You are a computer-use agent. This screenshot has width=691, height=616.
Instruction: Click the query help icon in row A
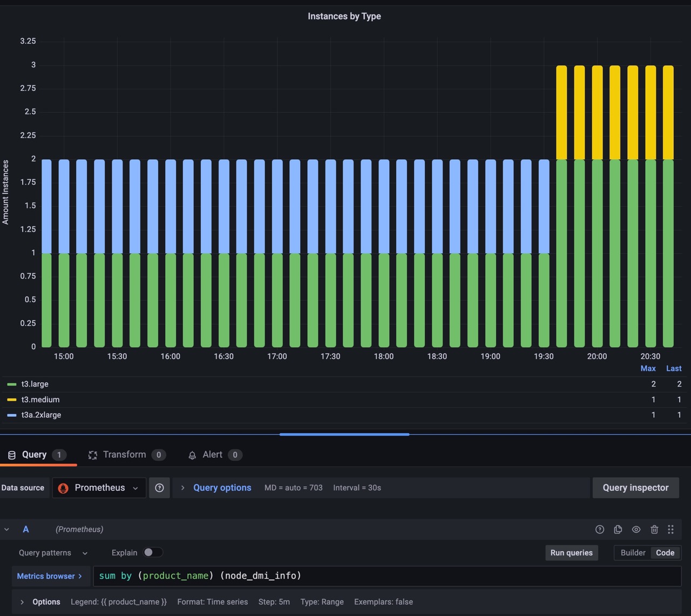(599, 530)
